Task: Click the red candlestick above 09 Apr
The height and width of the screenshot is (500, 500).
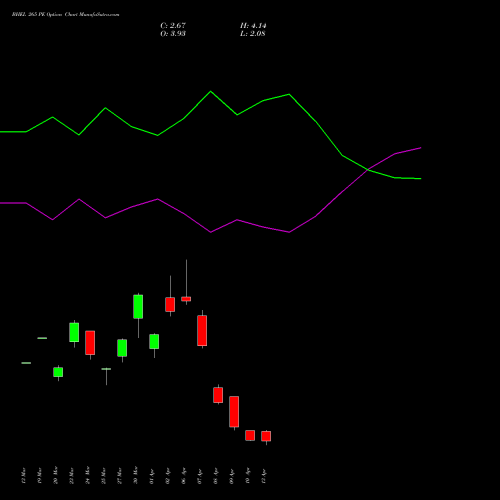Action: pos(234,412)
